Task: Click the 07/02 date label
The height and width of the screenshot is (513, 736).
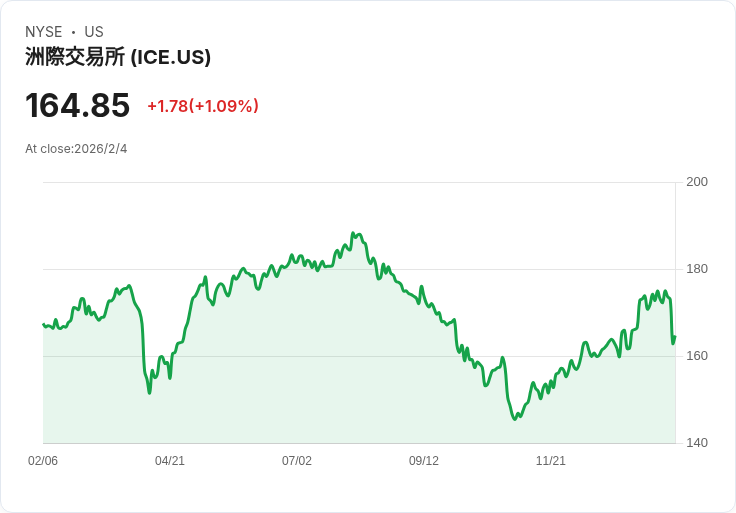Action: [297, 461]
